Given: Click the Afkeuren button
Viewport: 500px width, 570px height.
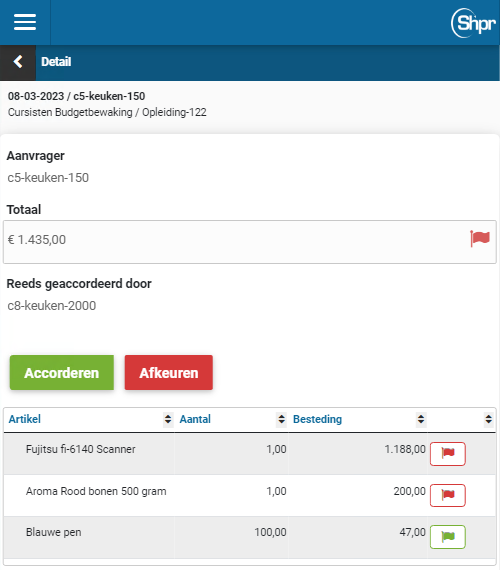Looking at the screenshot, I should [169, 373].
